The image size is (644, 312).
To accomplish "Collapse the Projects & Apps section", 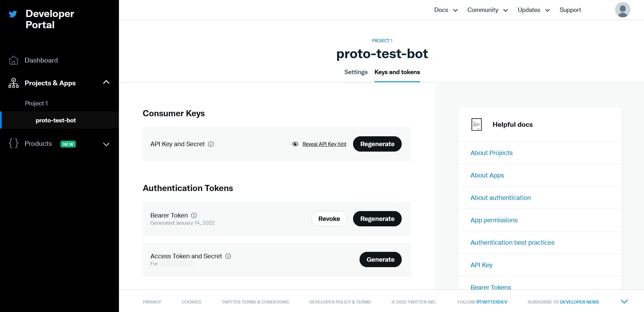I will click(106, 82).
